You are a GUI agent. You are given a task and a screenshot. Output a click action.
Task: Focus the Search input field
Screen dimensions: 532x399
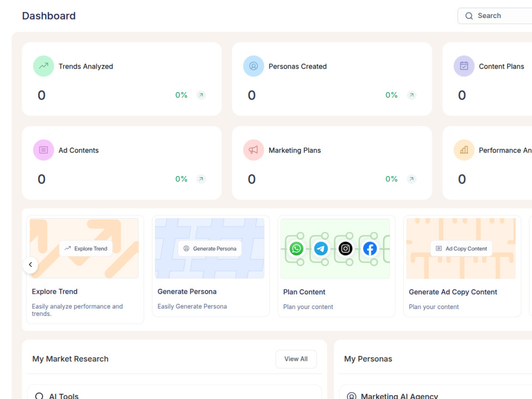click(x=495, y=16)
